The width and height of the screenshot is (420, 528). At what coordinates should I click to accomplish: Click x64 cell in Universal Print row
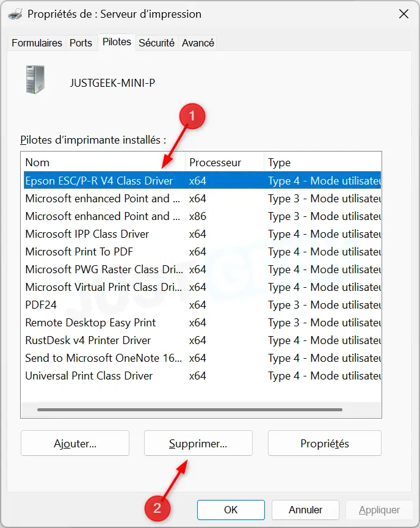click(198, 376)
